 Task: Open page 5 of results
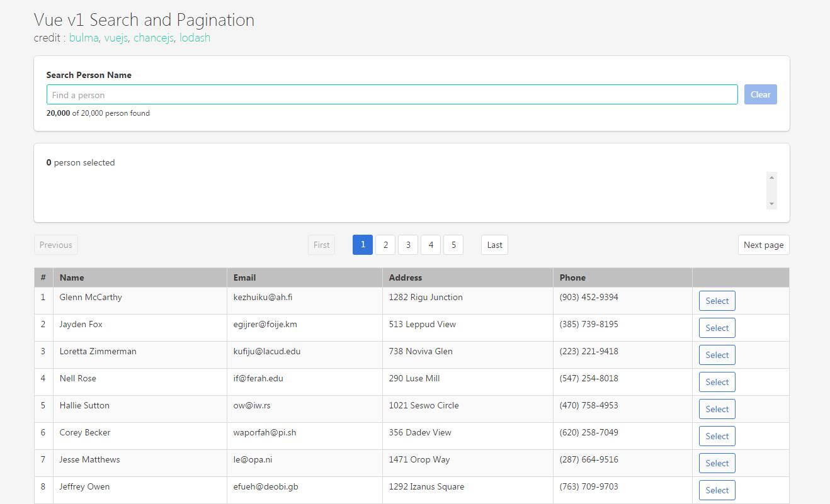coord(453,244)
